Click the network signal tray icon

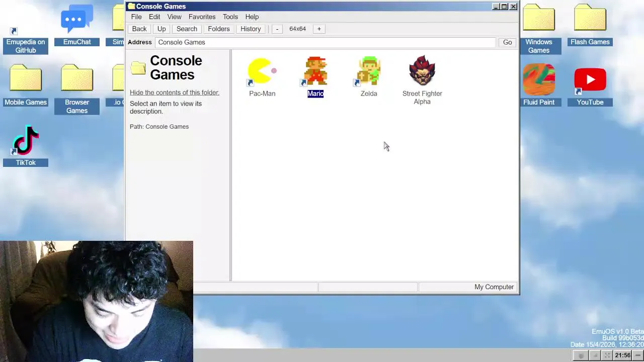594,355
